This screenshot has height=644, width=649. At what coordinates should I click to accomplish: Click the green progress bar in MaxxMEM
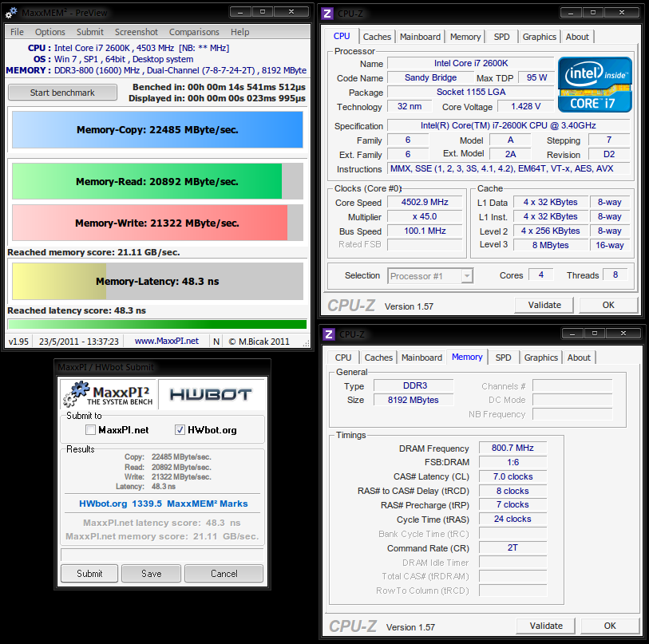point(157,324)
